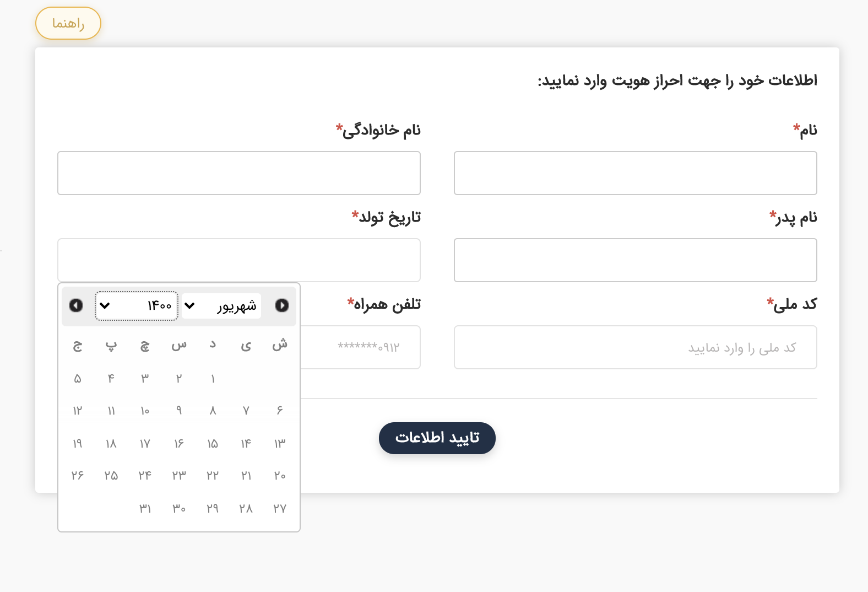The image size is (868, 592).
Task: Click the next month arrow icon in calendar
Action: tap(76, 305)
